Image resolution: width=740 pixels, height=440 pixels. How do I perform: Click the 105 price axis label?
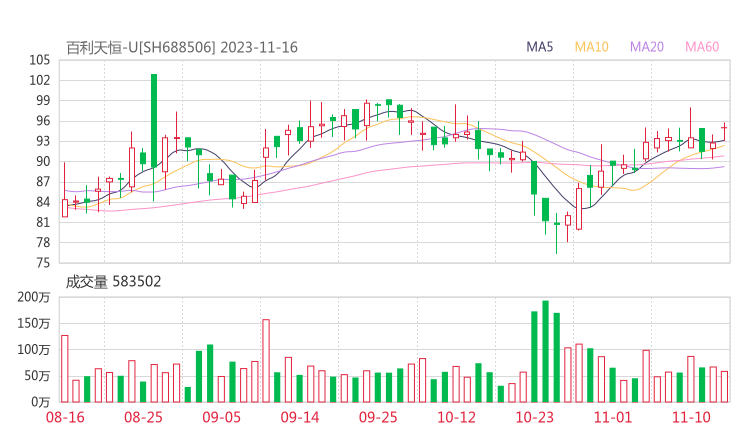39,60
